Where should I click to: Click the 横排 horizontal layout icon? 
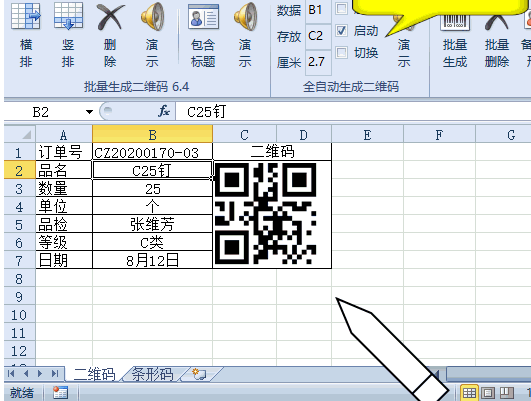26,16
